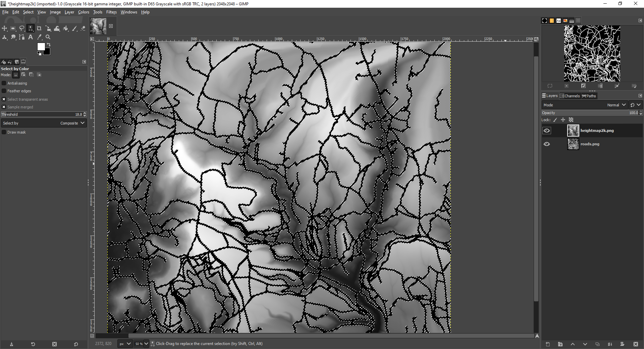This screenshot has width=644, height=349.
Task: Select the Move tool
Action: click(x=4, y=29)
